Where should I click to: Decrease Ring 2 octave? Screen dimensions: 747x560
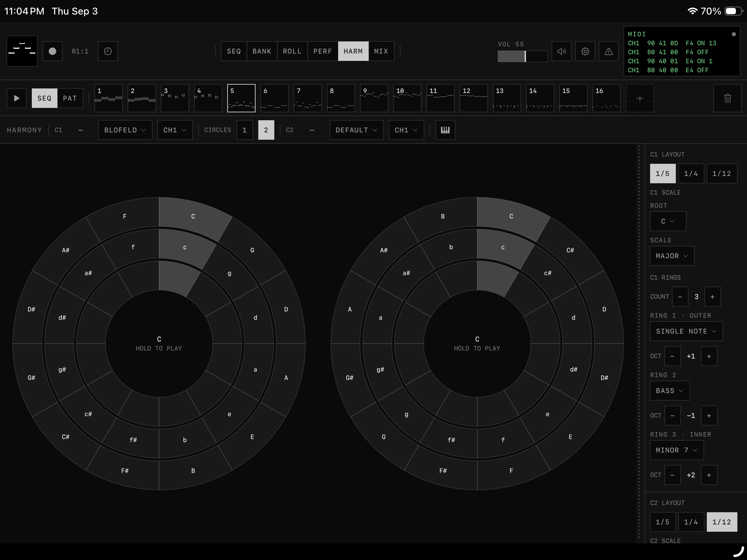[673, 416]
